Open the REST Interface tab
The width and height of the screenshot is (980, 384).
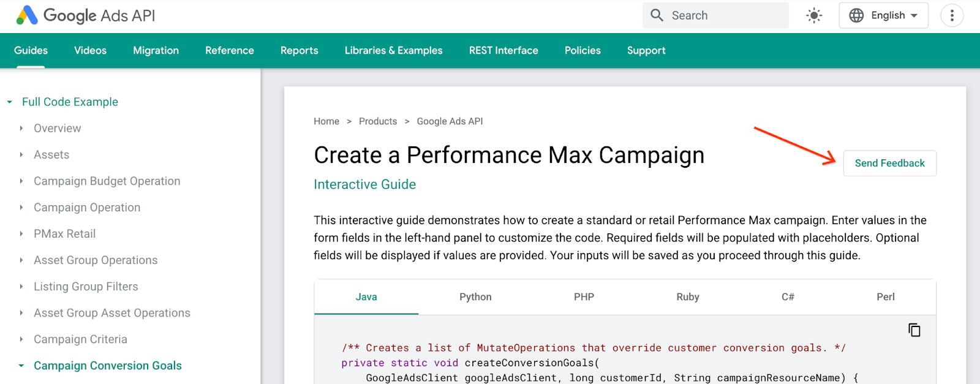click(503, 50)
